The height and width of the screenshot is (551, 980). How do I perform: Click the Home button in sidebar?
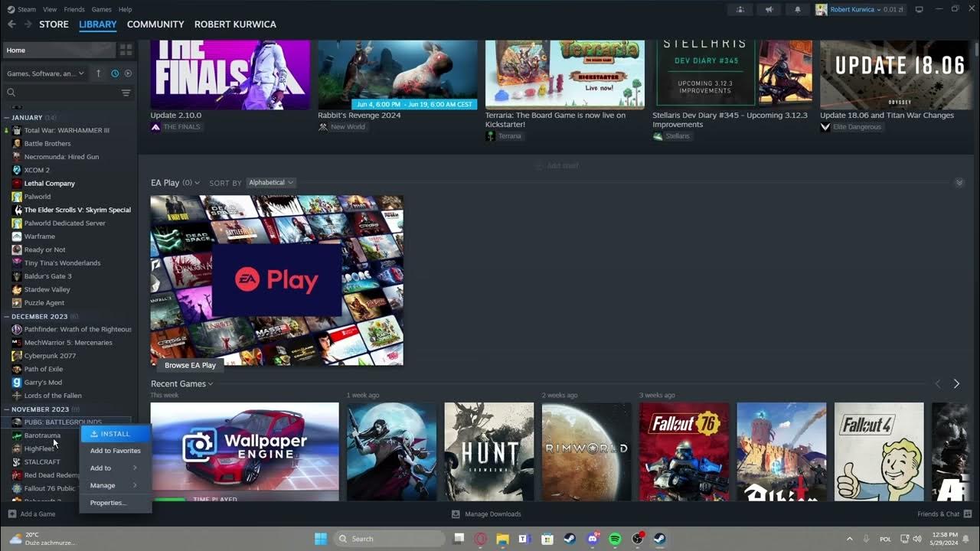coord(59,50)
